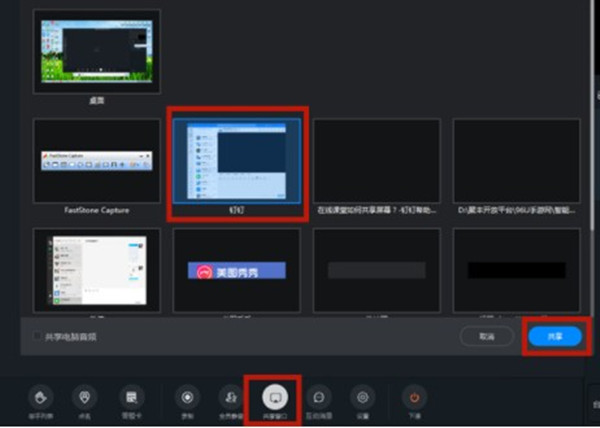This screenshot has width=600, height=428.
Task: Select the 美图秀秀 window thumbnail
Action: click(x=238, y=270)
